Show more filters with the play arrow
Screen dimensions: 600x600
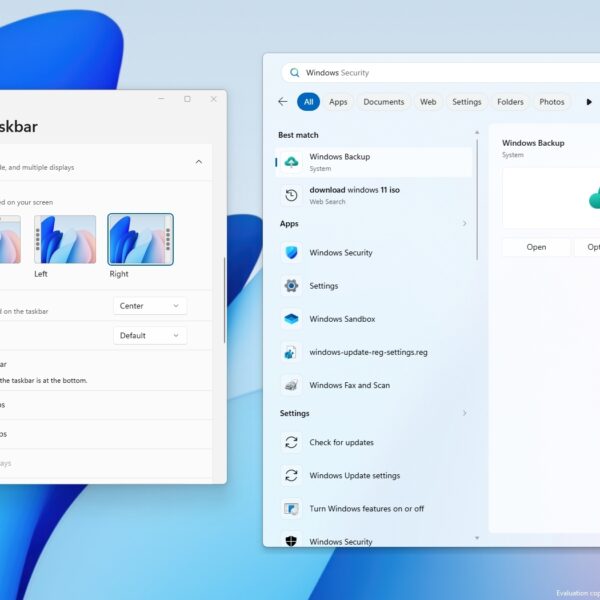click(x=589, y=102)
